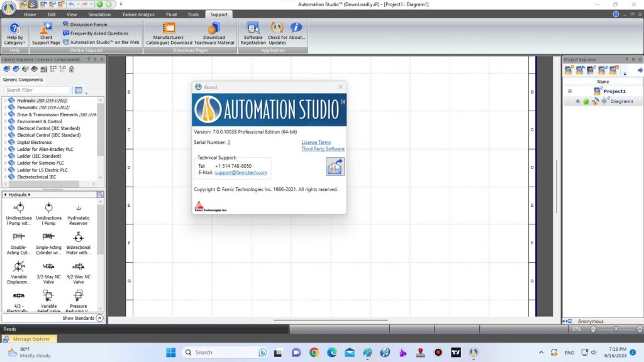
Task: Switch to the Simulation ribbon tab
Action: coord(99,14)
